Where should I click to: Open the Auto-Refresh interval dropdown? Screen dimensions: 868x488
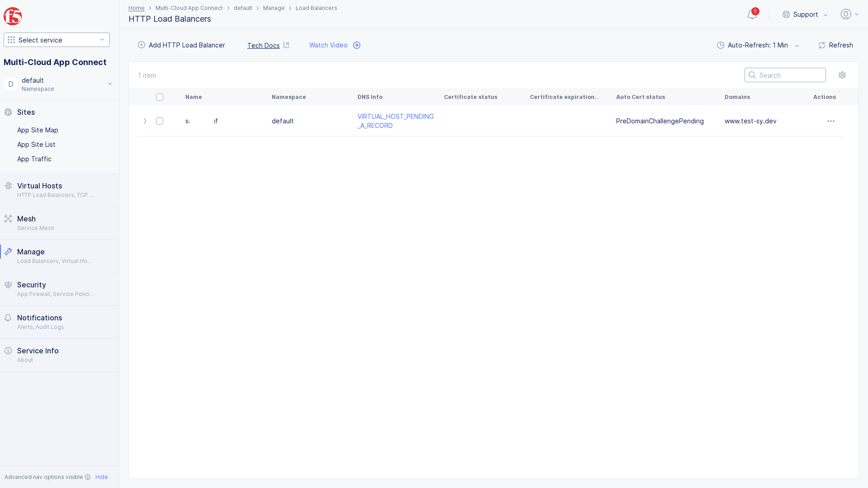pos(758,45)
